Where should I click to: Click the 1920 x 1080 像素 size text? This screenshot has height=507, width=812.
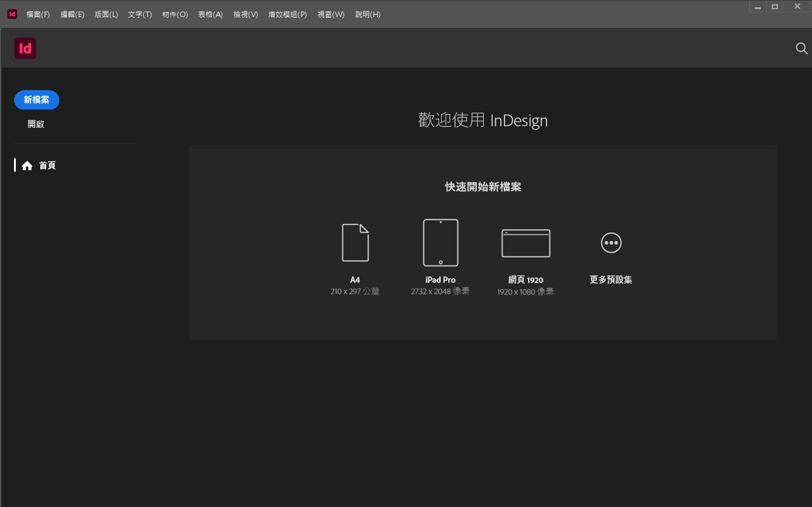click(526, 292)
